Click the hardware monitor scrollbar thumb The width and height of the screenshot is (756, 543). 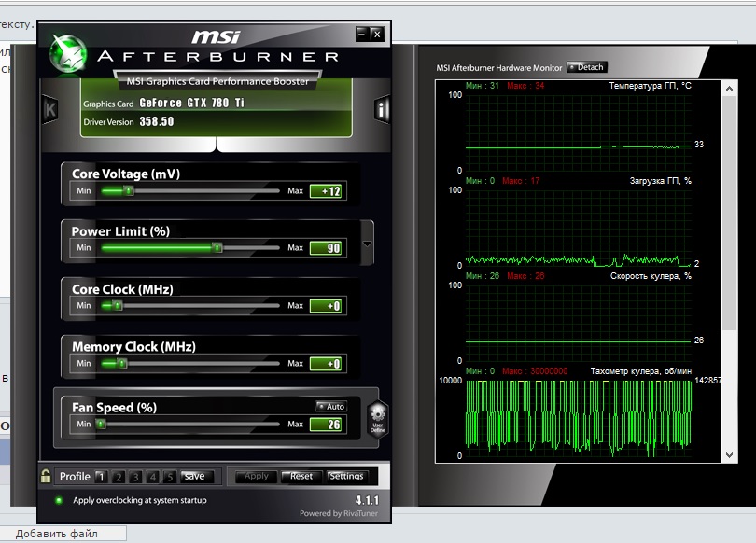tap(730, 213)
